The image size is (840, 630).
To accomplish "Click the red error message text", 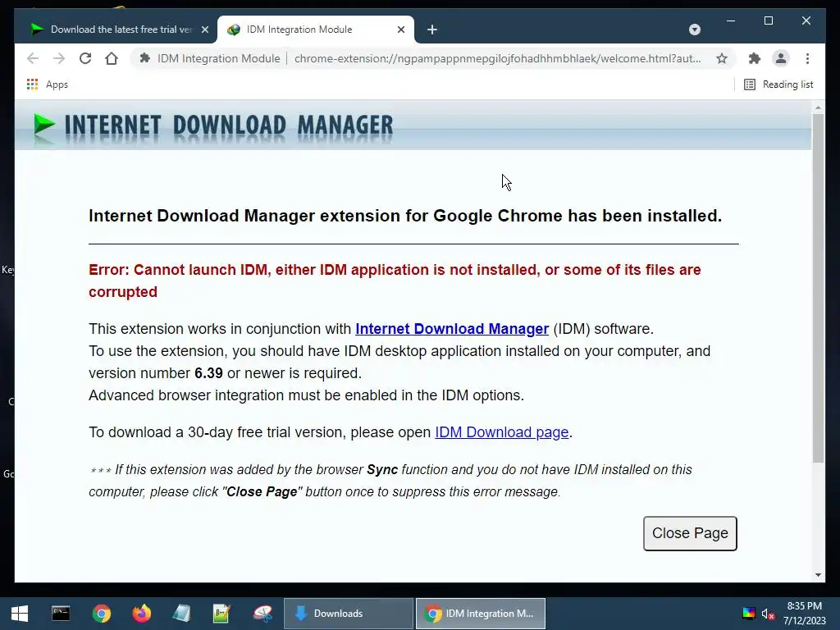I will pos(395,281).
